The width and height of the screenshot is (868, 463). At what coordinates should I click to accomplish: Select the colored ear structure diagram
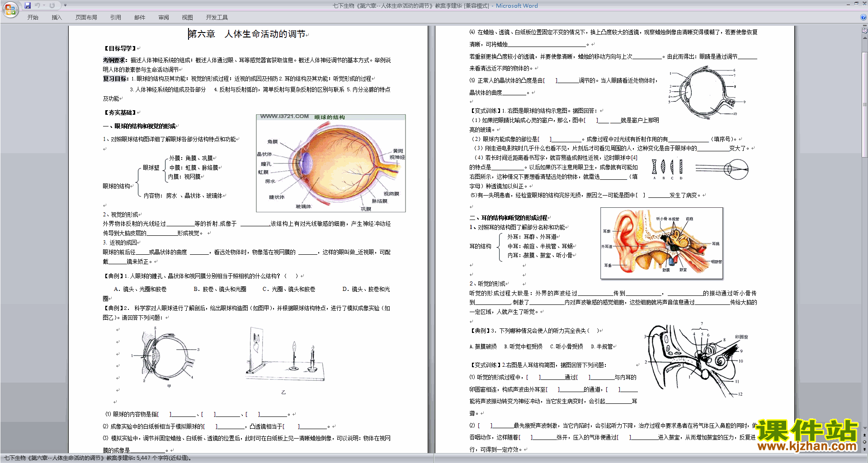pos(661,243)
